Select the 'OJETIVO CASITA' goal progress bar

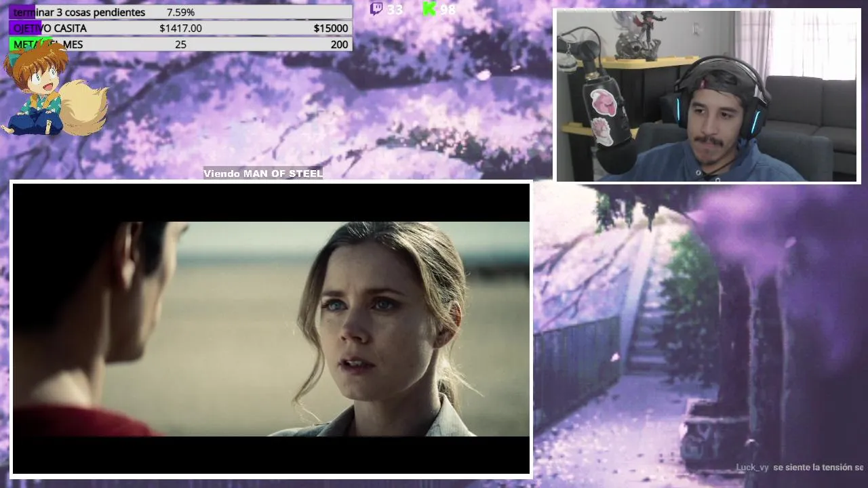point(180,28)
